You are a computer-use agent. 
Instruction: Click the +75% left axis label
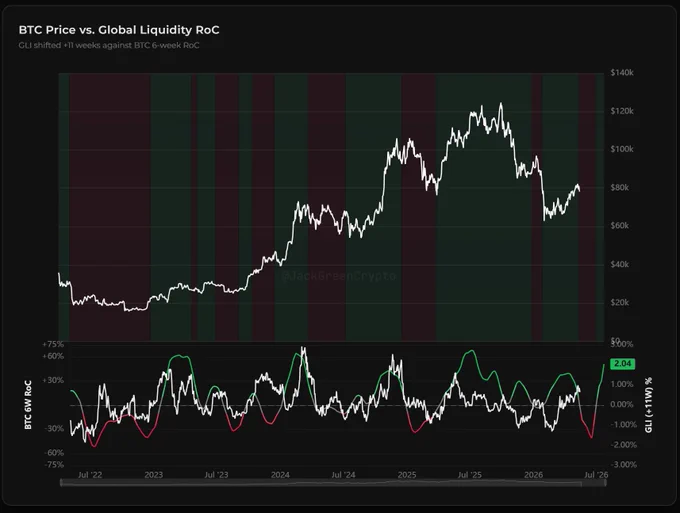coord(53,344)
